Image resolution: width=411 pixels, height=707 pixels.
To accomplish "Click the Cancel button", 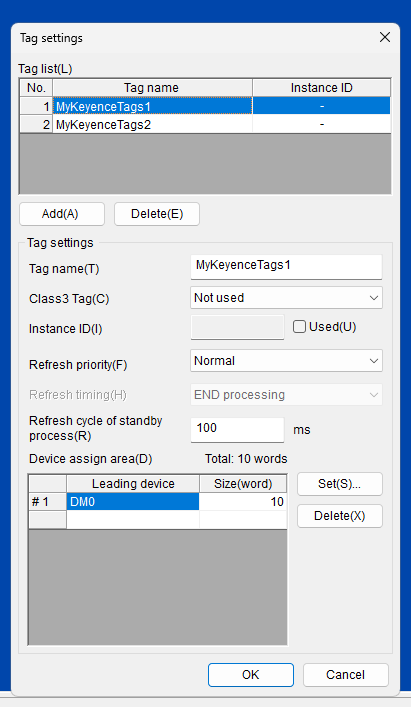I will pyautogui.click(x=346, y=675).
